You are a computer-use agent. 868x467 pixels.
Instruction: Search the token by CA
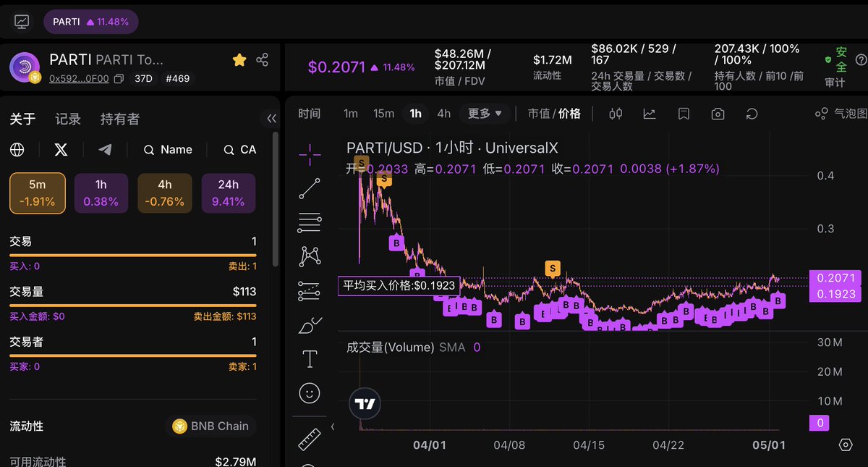[x=239, y=149]
